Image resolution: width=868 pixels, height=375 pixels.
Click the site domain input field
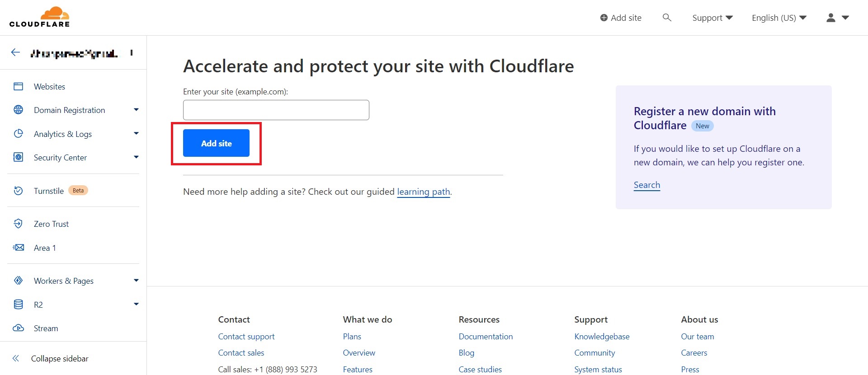coord(276,110)
